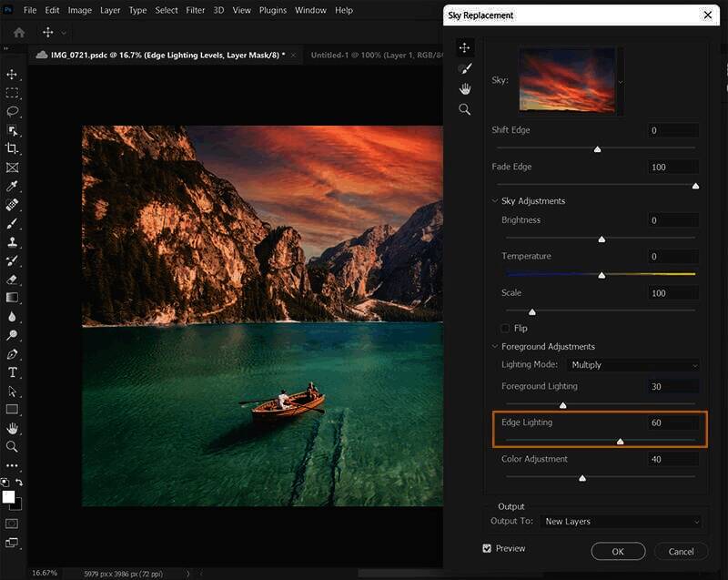Click the Home icon in options bar
The image size is (728, 580).
[19, 32]
